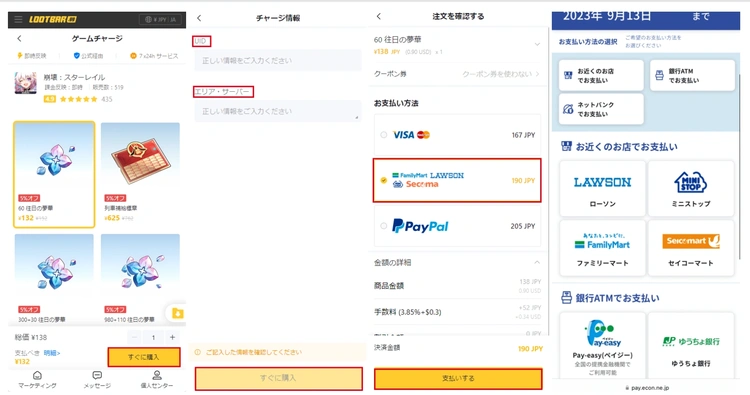
Task: Select the 60 往日の夢華 product card
Action: pyautogui.click(x=54, y=175)
